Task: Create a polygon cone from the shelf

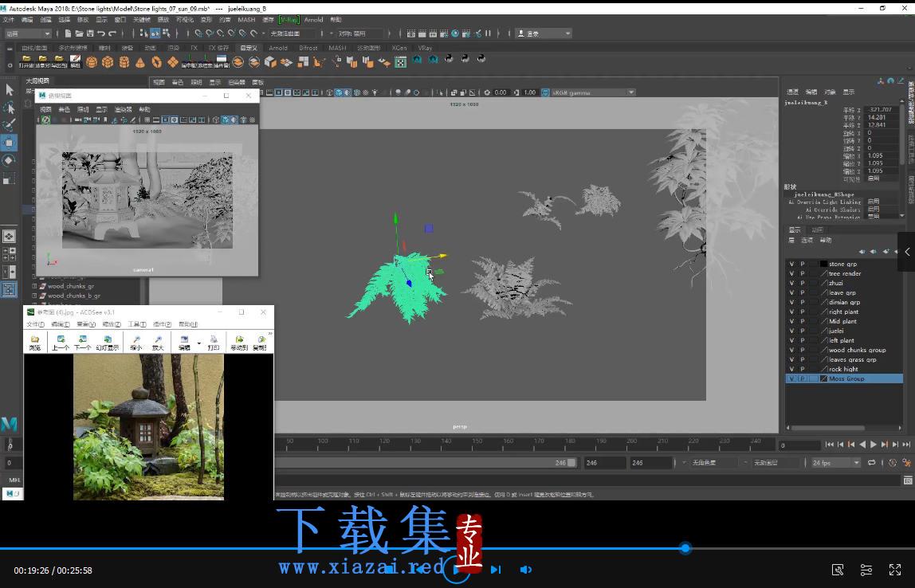Action: (140, 61)
